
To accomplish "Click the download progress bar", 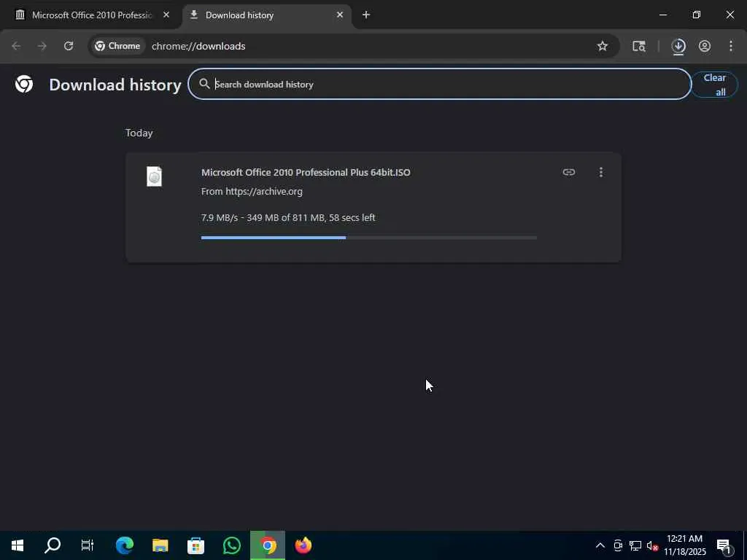I will [368, 238].
